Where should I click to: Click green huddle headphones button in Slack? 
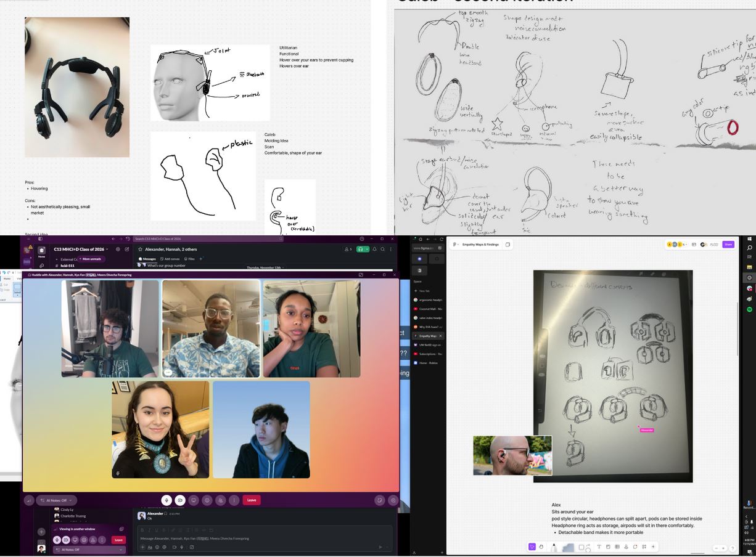tap(361, 249)
